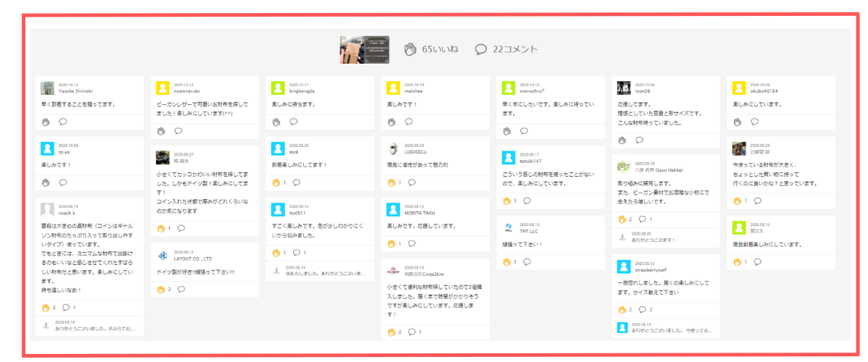868x362 pixels.
Task: Toggle like on to.yo's comment
Action: click(x=46, y=182)
